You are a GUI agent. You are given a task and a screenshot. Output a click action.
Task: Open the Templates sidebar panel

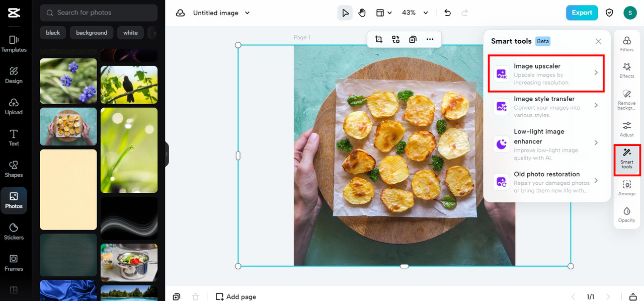(x=14, y=44)
